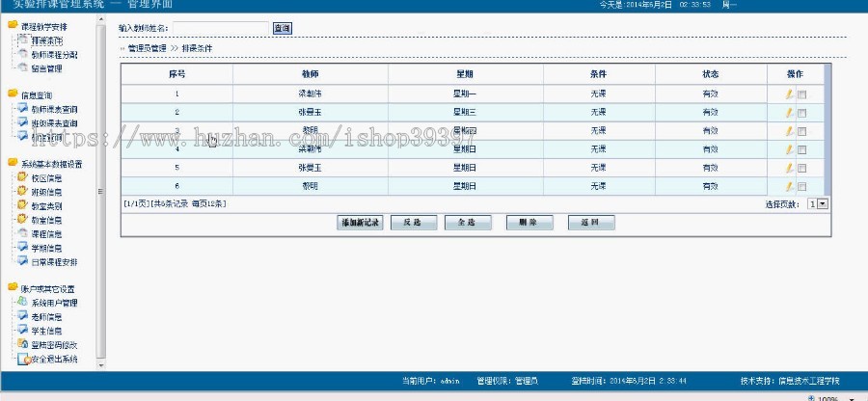
Task: Click the icon beside 教师课表查询
Action: tap(23, 108)
